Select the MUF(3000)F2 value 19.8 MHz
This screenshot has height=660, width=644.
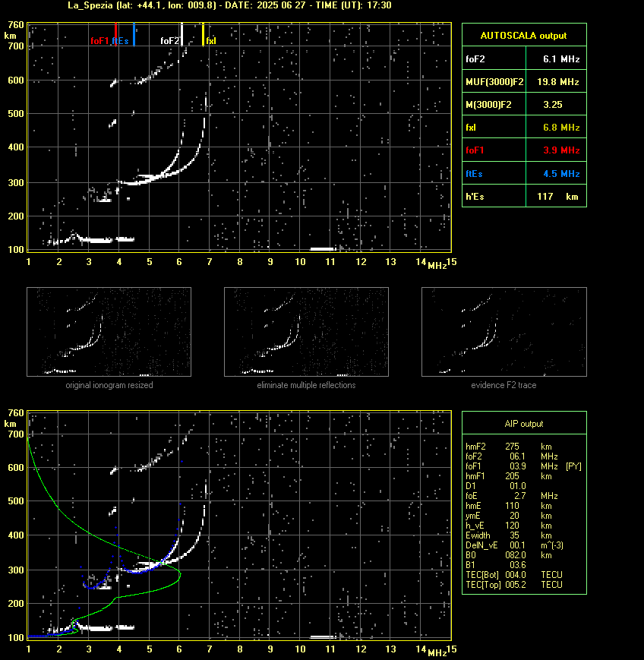[558, 82]
